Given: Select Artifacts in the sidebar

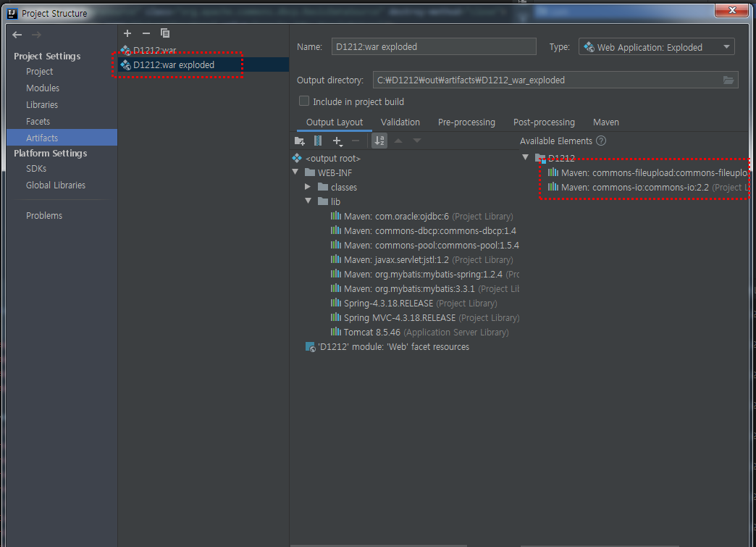Looking at the screenshot, I should (x=62, y=138).
